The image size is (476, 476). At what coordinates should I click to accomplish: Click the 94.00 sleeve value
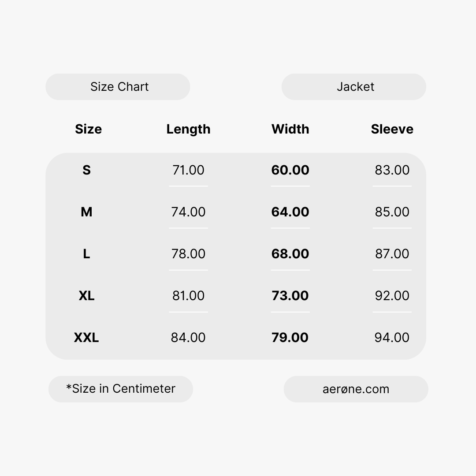point(392,338)
